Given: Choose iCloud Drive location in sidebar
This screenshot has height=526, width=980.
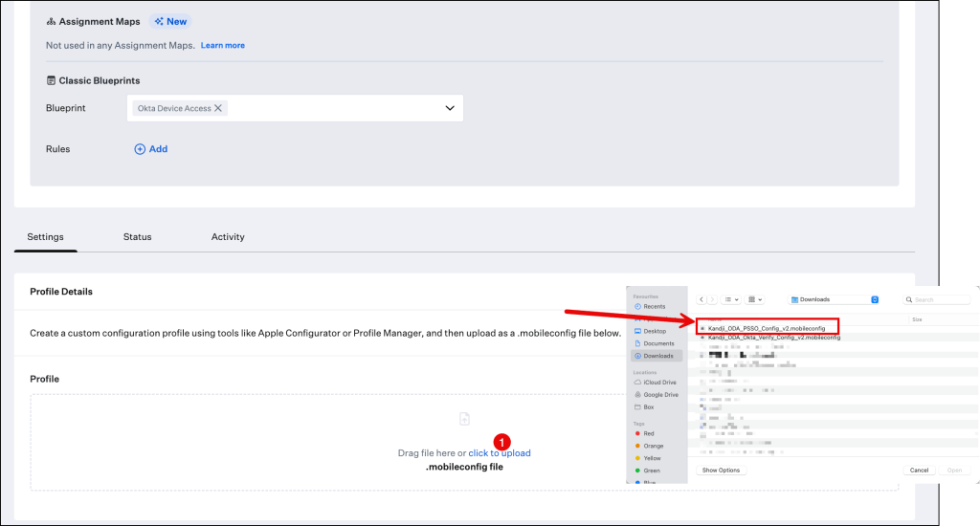Looking at the screenshot, I should [660, 383].
